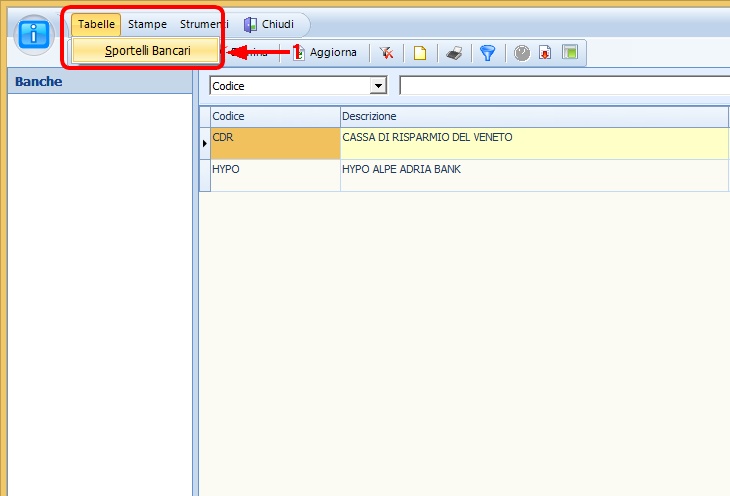Click the yellow new note icon
Screen dimensions: 730x496
point(420,53)
